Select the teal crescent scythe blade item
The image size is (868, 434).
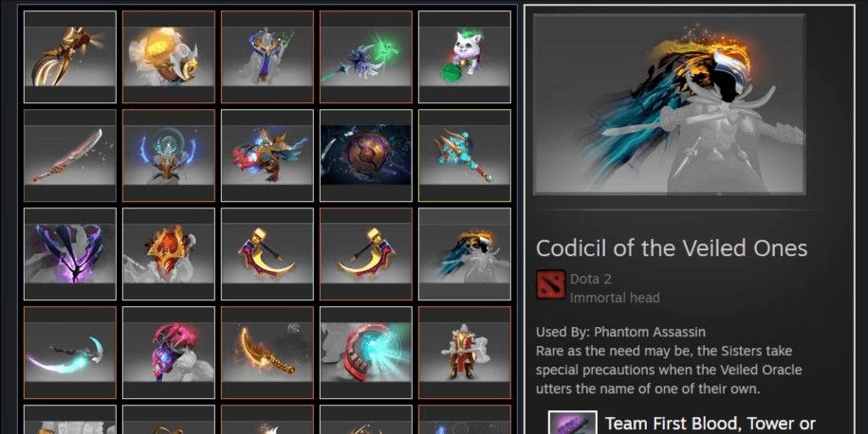pyautogui.click(x=70, y=353)
